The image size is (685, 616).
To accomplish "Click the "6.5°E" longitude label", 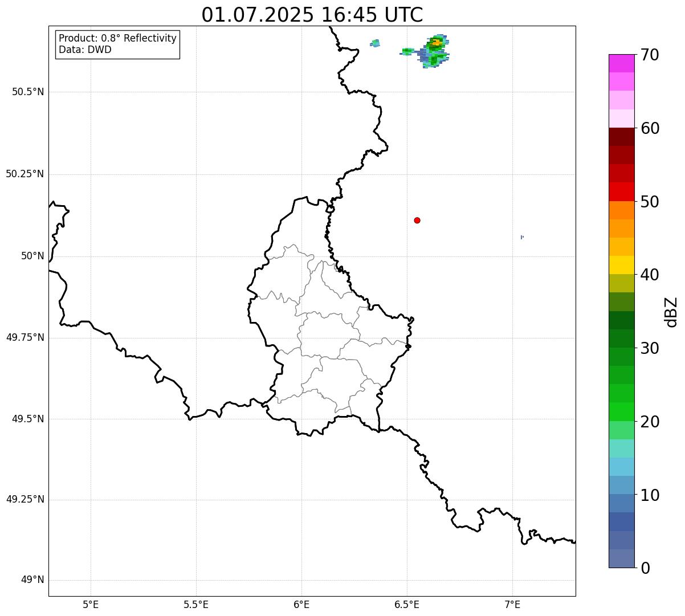I will pyautogui.click(x=407, y=604).
